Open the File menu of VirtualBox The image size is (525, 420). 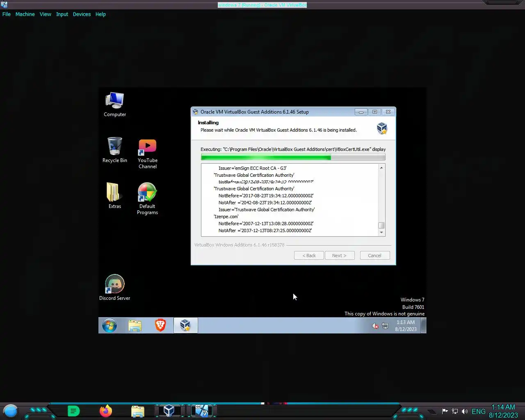click(7, 14)
